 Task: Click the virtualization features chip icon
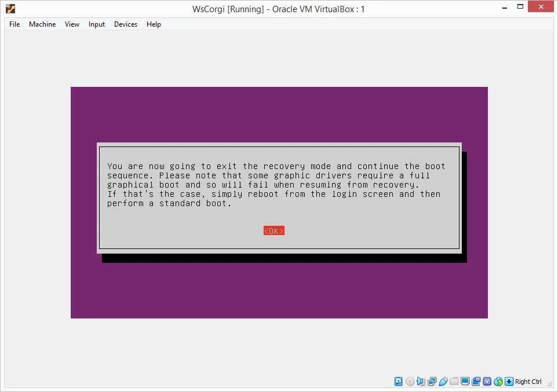coord(487,382)
